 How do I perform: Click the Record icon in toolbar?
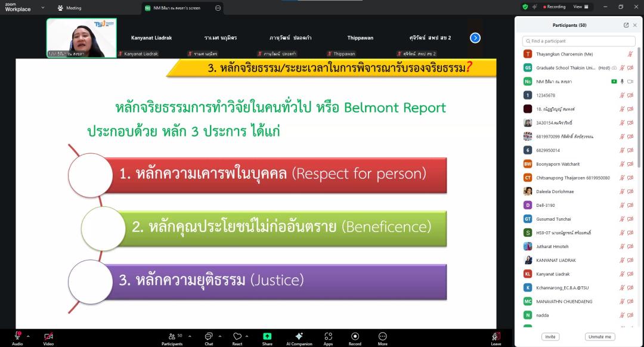click(355, 336)
